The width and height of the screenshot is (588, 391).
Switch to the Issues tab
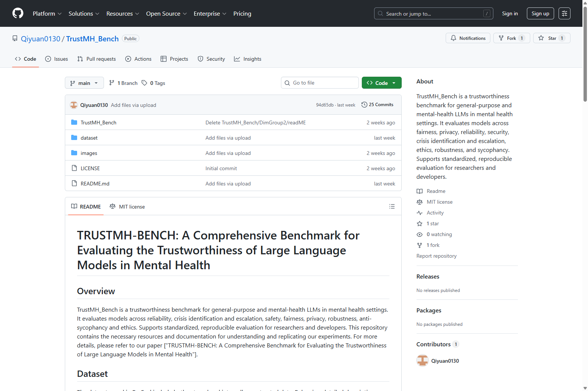57,59
